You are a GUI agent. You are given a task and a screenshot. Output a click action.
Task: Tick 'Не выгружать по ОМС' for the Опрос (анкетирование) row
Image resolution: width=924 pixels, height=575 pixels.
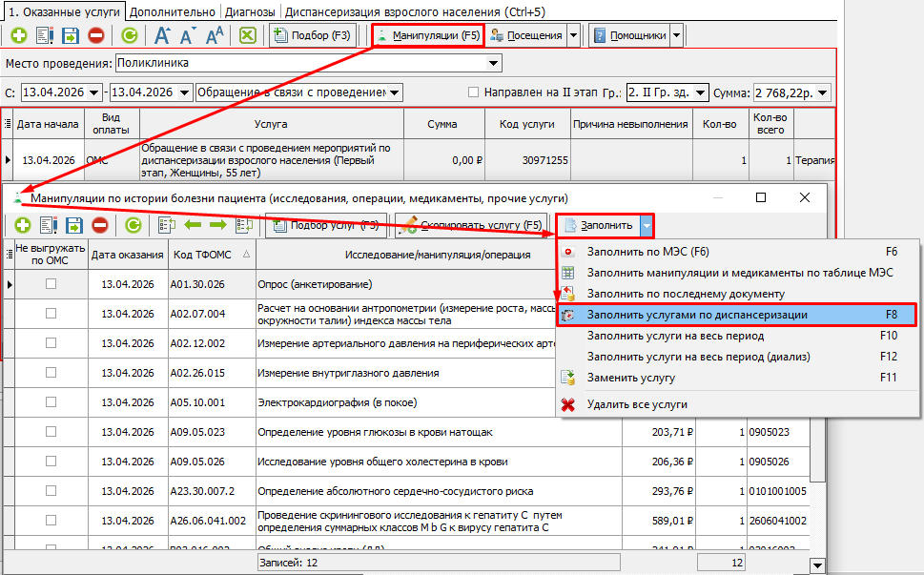[x=51, y=284]
